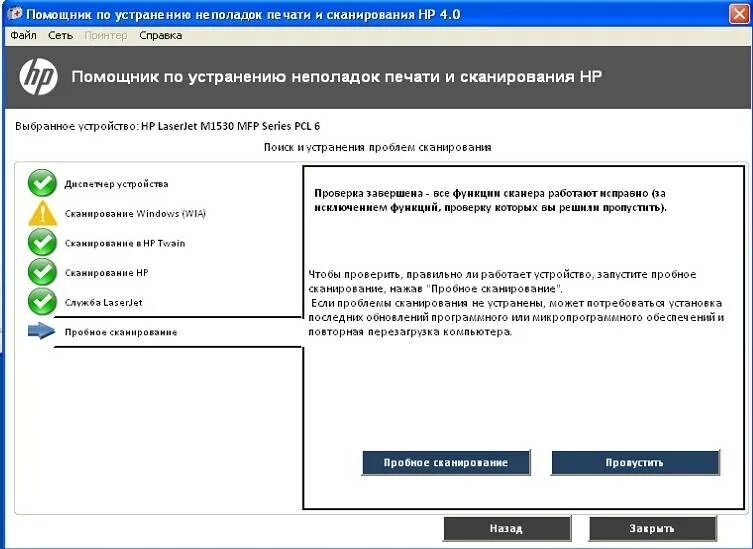Select the Диспетчер устройства step label
Screen dimensions: 753x549
116,184
